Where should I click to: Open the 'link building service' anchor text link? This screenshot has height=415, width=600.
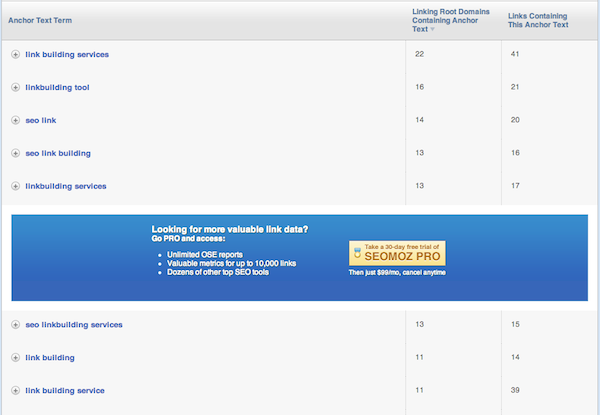tap(65, 391)
